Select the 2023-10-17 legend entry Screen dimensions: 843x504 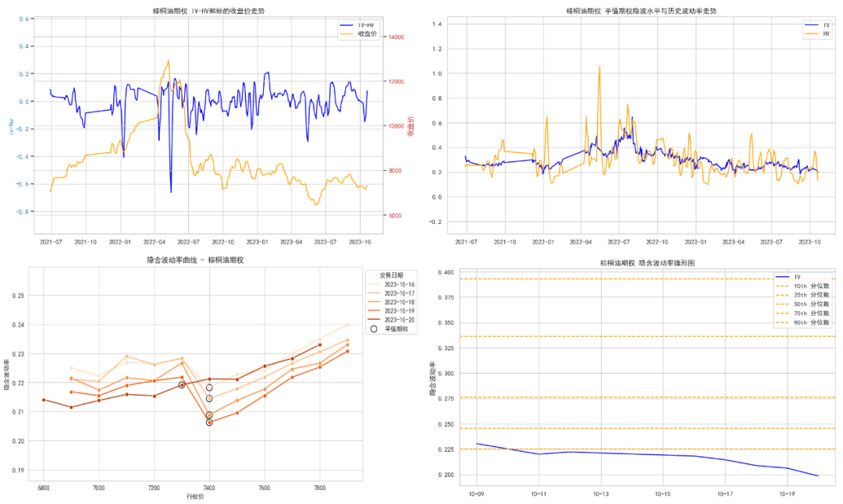[391, 293]
